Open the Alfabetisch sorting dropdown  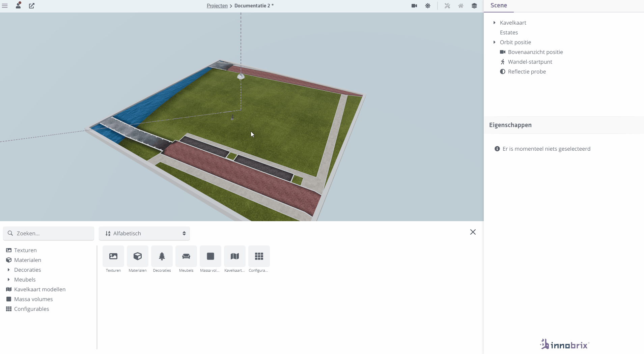click(x=145, y=233)
